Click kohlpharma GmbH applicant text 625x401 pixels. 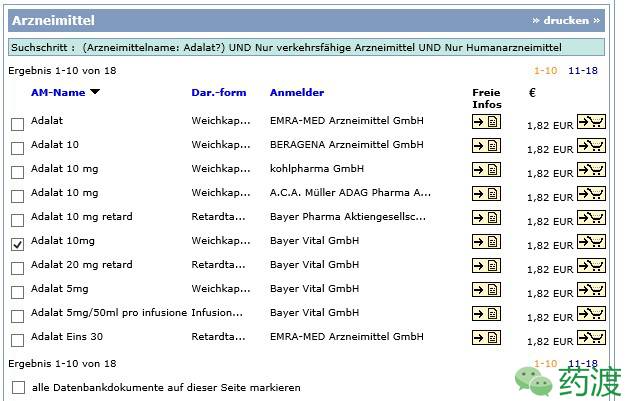317,169
